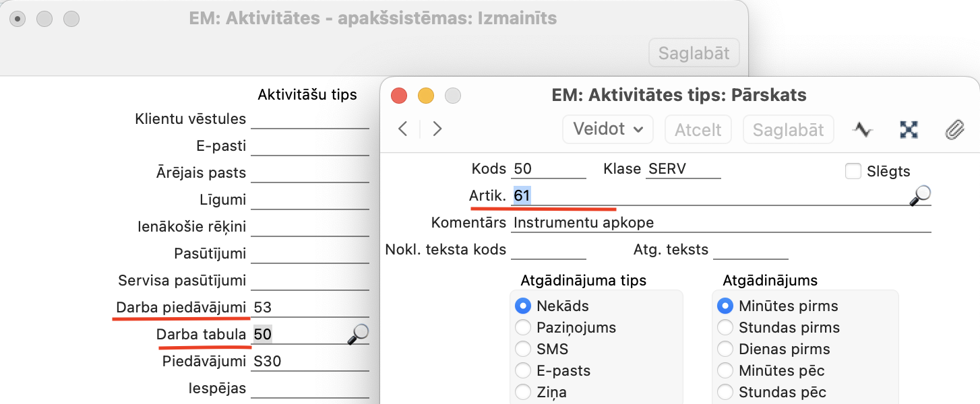The width and height of the screenshot is (980, 404).
Task: Open Artik. lookup magnifier icon
Action: 920,195
